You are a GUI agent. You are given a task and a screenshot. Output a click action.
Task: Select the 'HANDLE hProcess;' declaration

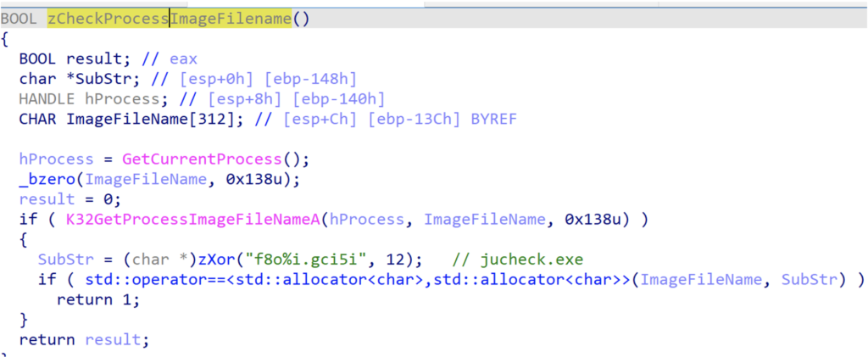tap(95, 99)
